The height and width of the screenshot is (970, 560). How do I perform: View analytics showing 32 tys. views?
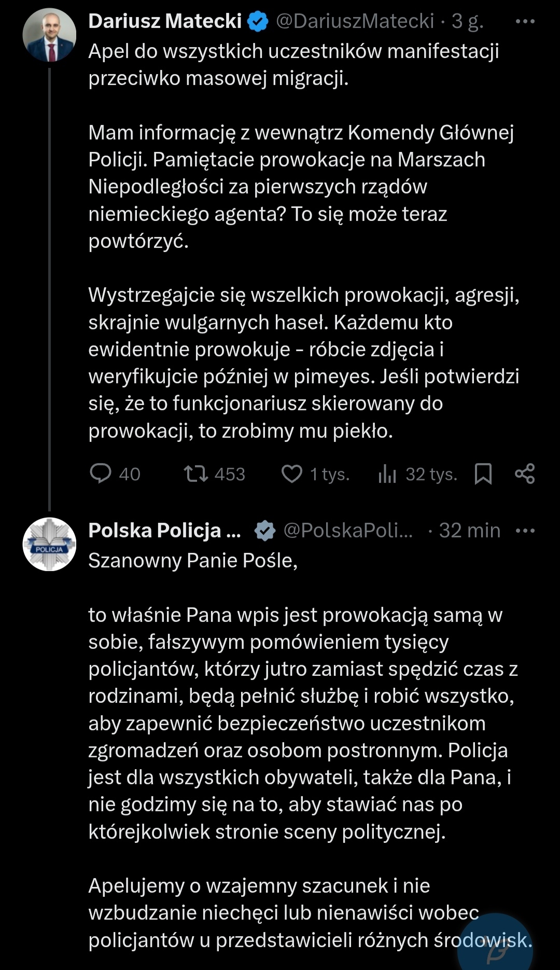[387, 474]
